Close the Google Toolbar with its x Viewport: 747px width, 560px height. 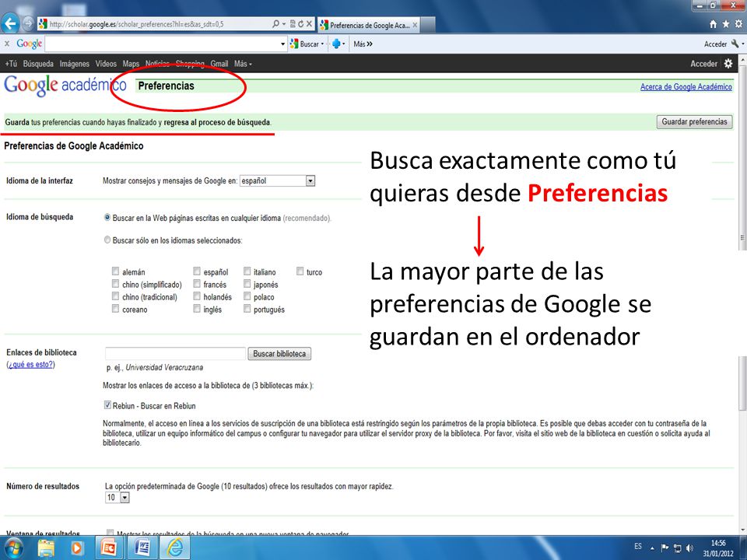(x=7, y=44)
